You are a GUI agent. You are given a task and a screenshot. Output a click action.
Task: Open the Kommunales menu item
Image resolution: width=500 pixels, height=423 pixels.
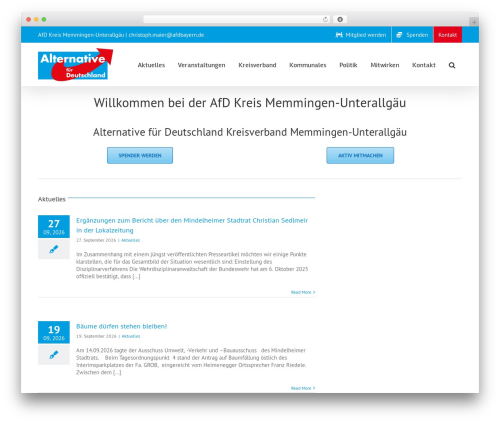(308, 65)
